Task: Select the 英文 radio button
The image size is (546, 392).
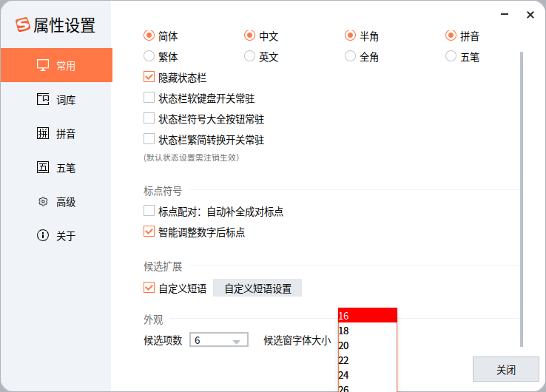Action: (249, 56)
